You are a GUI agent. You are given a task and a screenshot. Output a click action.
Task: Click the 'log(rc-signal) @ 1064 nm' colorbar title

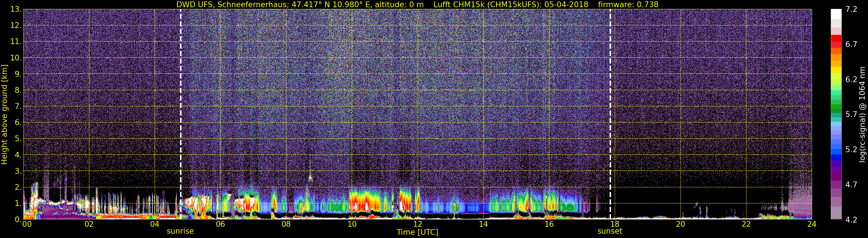[x=862, y=114]
